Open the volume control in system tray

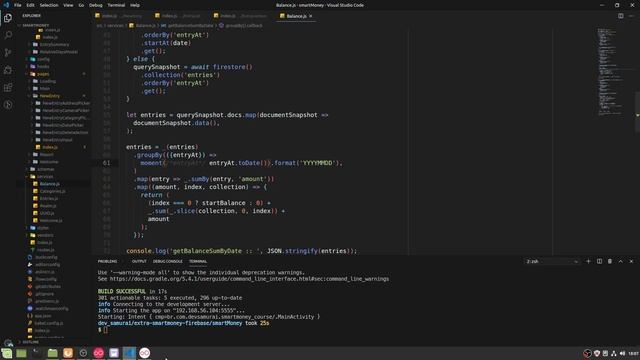click(622, 353)
